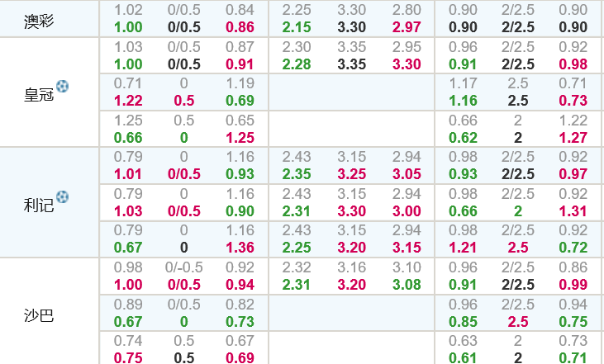The image size is (604, 364).
Task: Open the 澳彩 bookmaker row label
Action: [39, 21]
